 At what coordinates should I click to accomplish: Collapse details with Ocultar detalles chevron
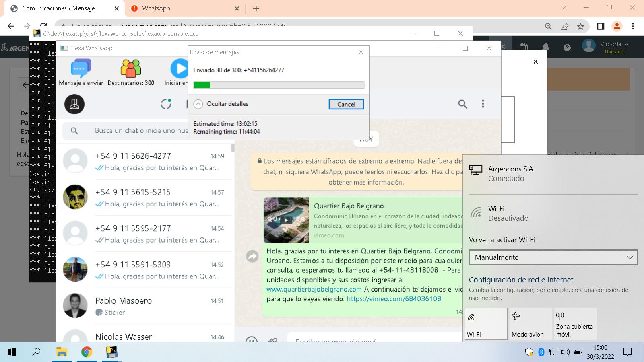198,104
